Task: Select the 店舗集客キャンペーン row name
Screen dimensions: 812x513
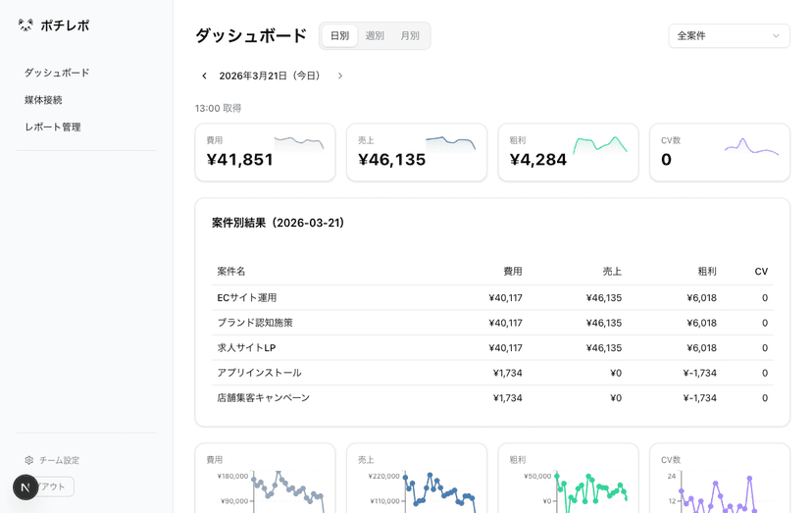Action: (264, 397)
